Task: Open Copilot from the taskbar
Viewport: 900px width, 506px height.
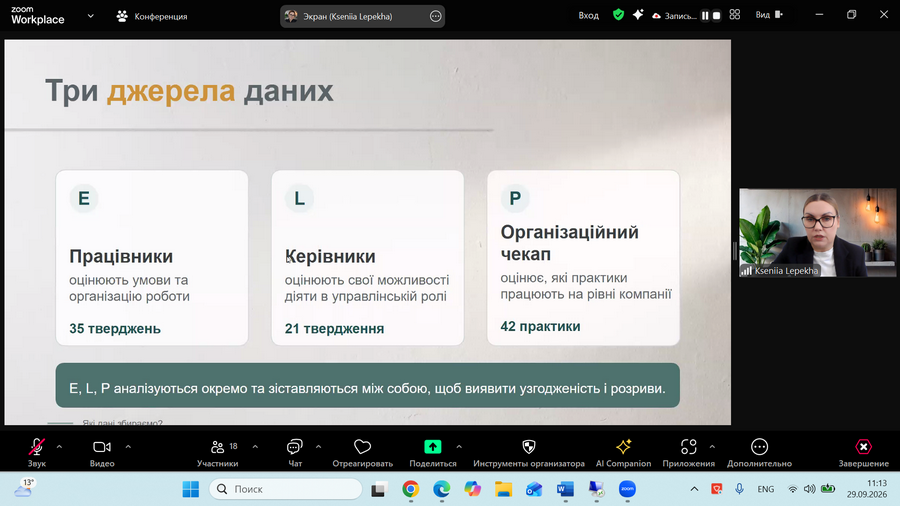Action: 472,489
